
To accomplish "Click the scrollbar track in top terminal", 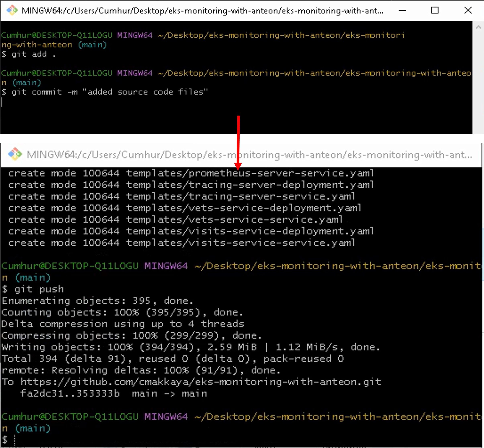I will point(478,82).
